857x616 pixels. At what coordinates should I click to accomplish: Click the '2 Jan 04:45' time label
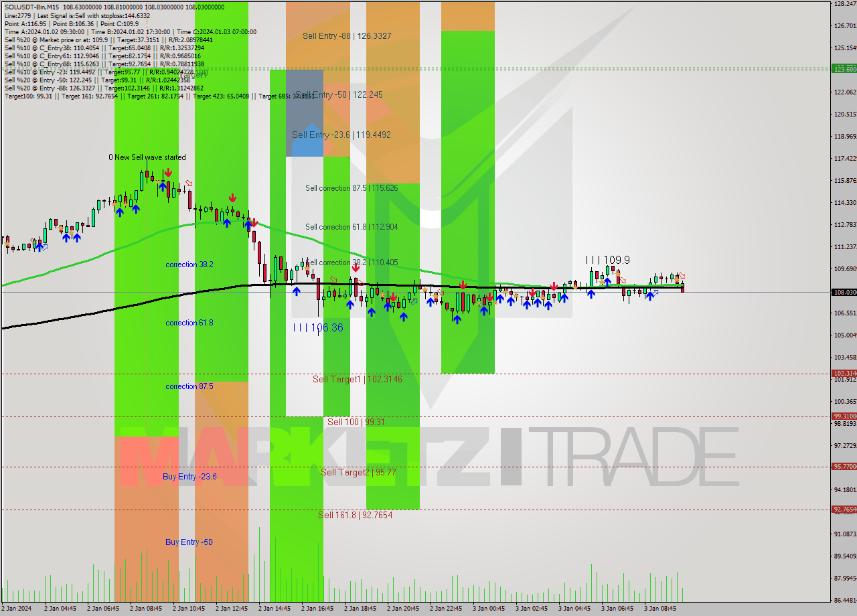(x=60, y=609)
